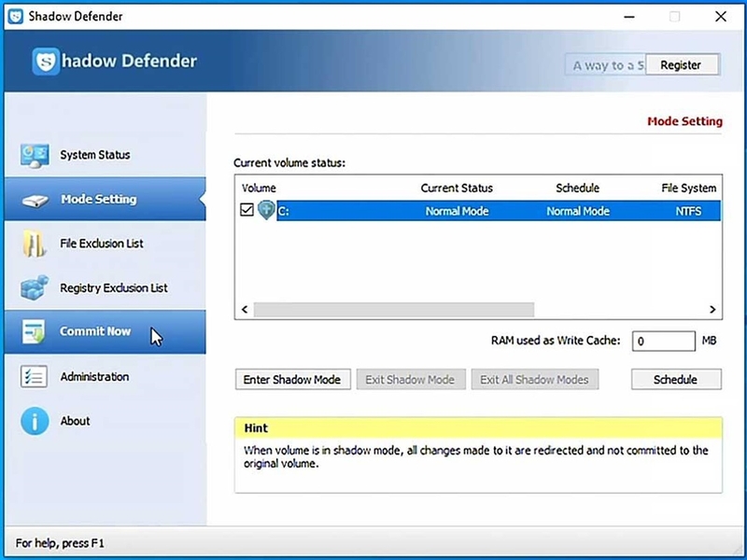Open Administration settings
The height and width of the screenshot is (560, 747).
pos(106,376)
